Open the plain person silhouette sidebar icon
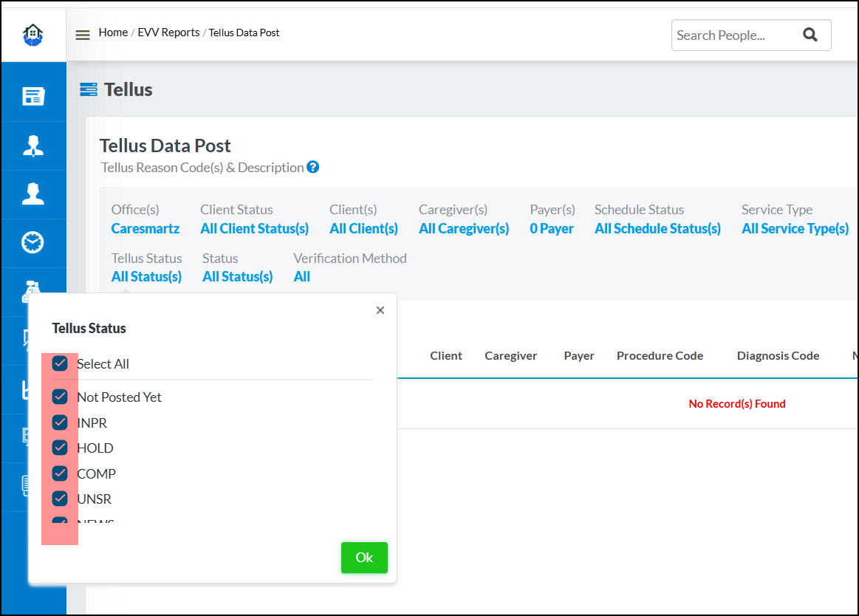 click(x=33, y=194)
